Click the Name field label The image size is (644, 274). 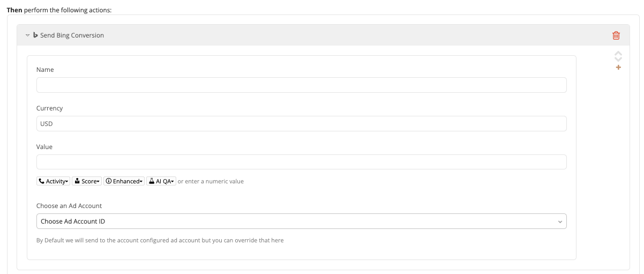pyautogui.click(x=45, y=70)
